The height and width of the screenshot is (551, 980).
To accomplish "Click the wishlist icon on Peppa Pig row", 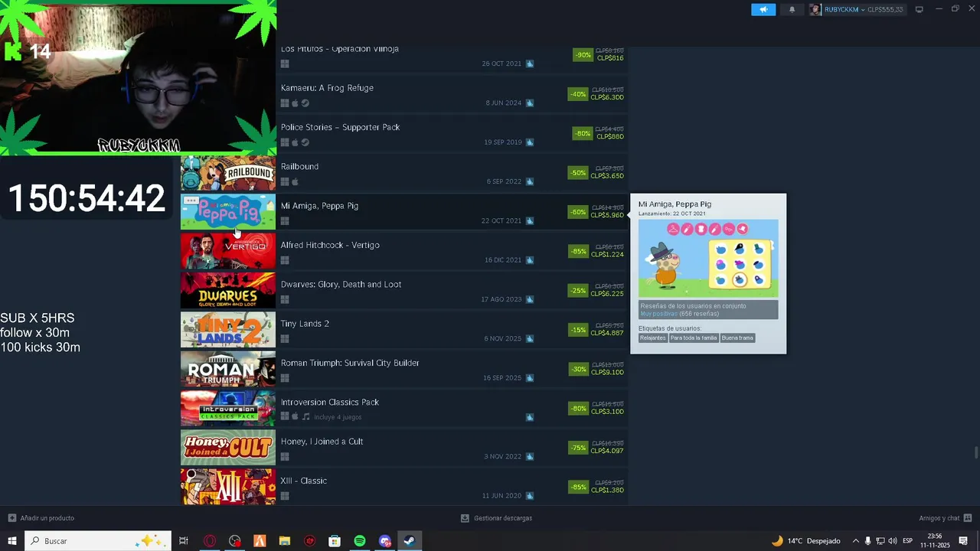I will 530,220.
